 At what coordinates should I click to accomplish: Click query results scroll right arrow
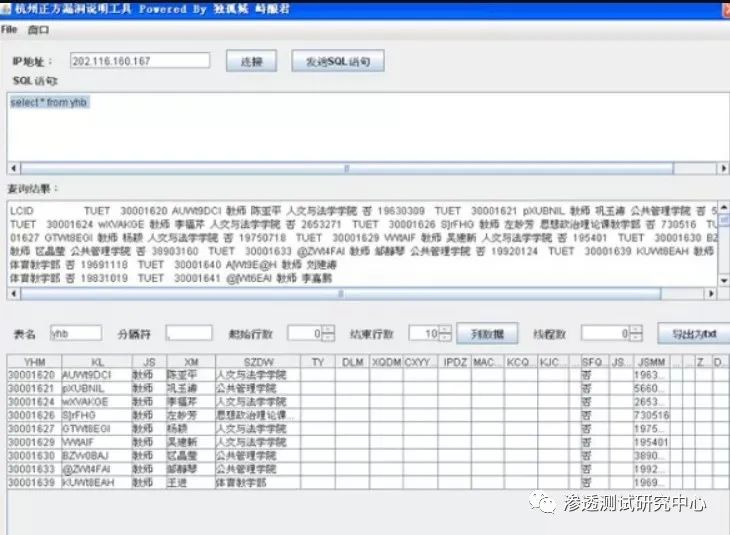pos(711,293)
